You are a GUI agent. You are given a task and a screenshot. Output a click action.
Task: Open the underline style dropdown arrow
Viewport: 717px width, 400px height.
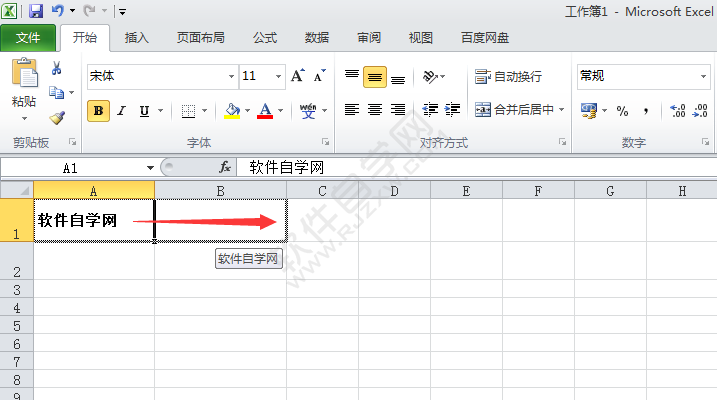(x=161, y=111)
